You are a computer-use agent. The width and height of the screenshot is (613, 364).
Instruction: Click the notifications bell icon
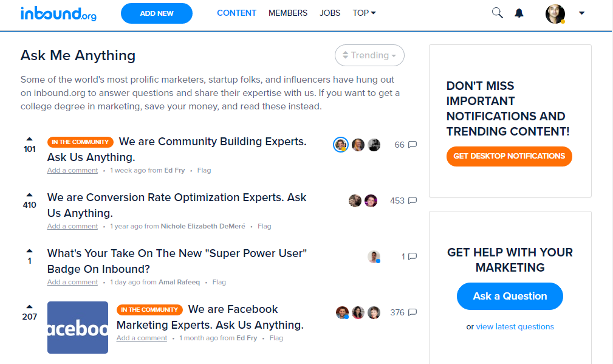(519, 13)
